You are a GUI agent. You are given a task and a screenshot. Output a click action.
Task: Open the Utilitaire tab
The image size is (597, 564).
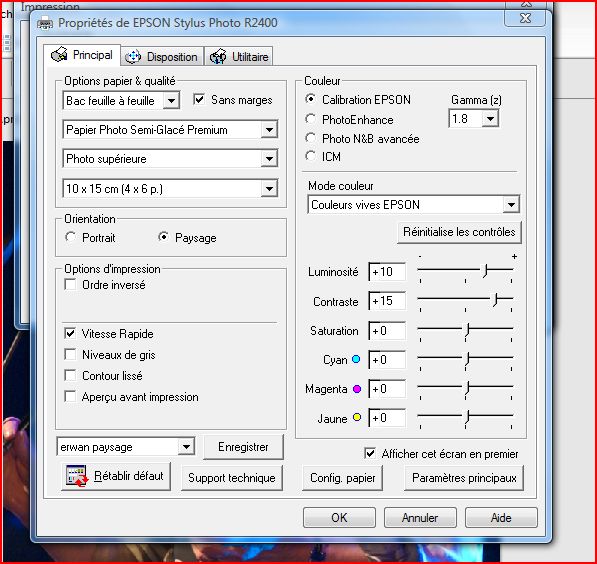pos(239,57)
